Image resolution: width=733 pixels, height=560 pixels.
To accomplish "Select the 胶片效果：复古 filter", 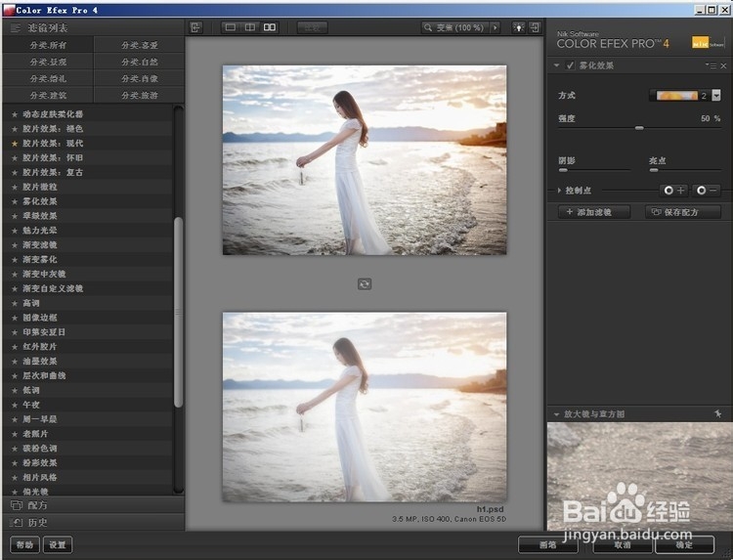I will (87, 172).
